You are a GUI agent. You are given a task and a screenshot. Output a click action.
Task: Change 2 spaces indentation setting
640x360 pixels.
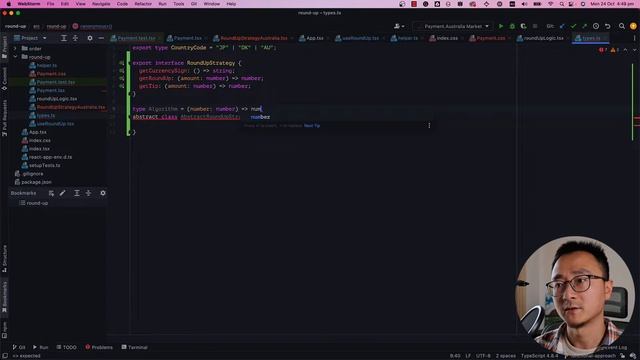(x=505, y=356)
